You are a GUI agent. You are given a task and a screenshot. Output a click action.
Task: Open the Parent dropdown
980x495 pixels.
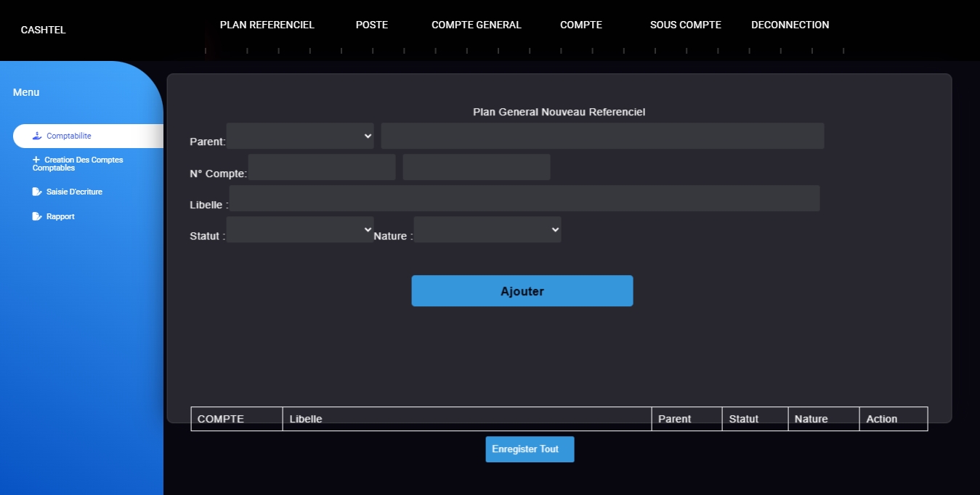tap(300, 136)
